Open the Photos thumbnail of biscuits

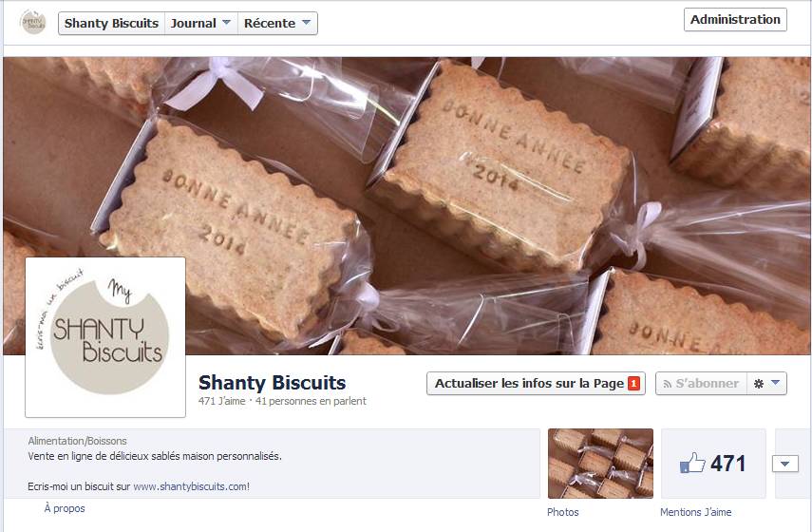coord(601,464)
